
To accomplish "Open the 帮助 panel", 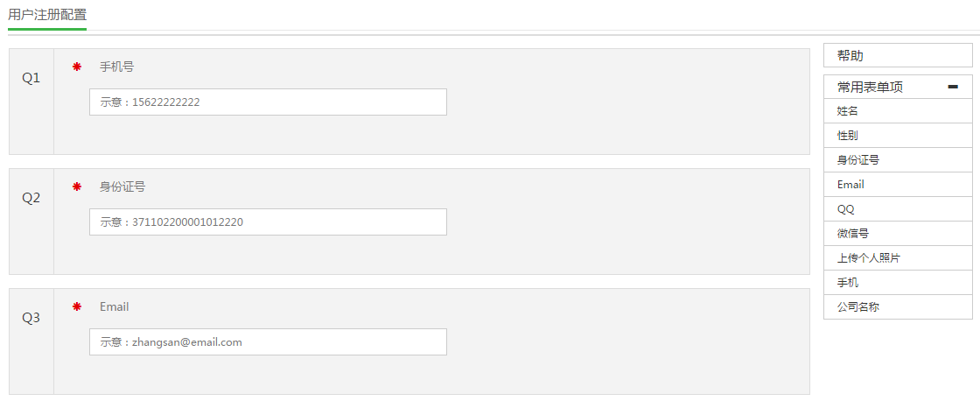I will coord(897,56).
